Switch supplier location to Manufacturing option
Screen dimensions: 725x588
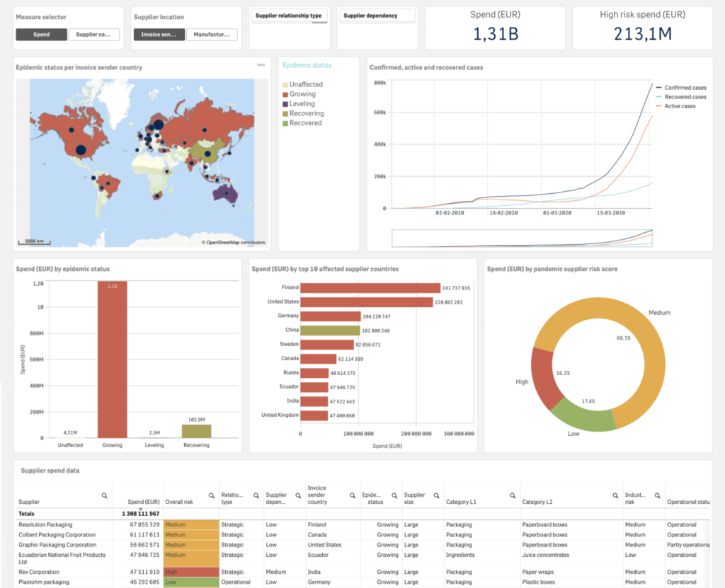[x=212, y=34]
